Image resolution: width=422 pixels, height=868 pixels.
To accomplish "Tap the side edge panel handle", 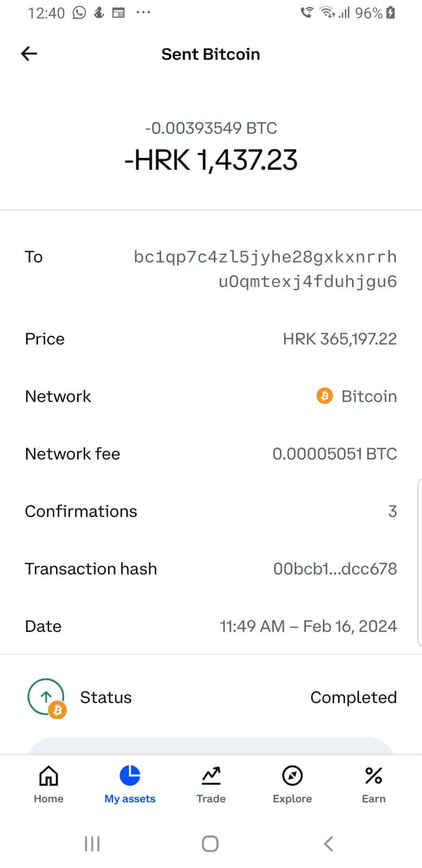I will (x=419, y=562).
